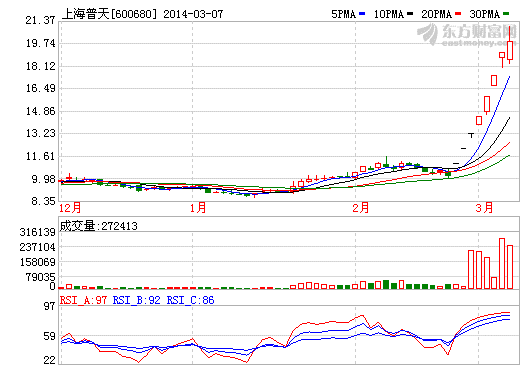Click the 13.23 price axis label

point(40,133)
